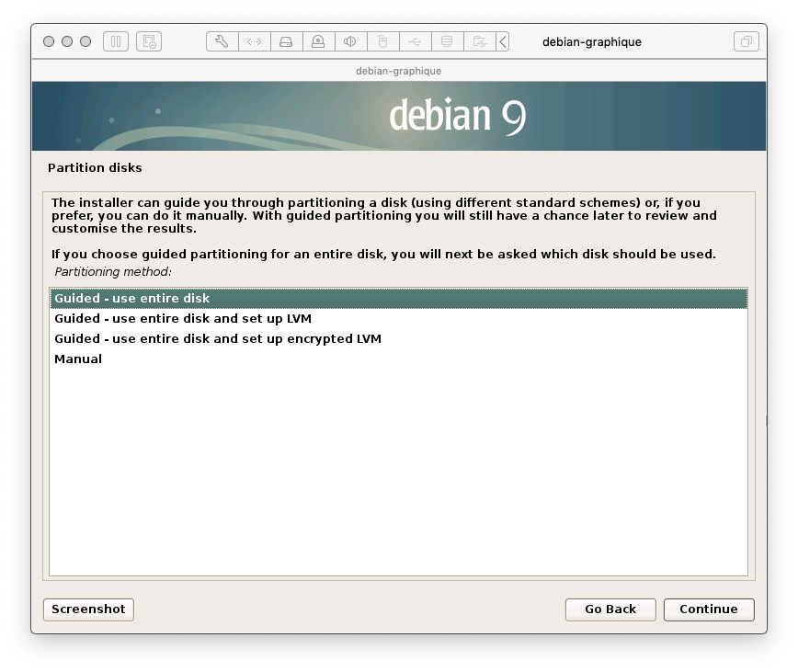
Task: Click the Partition disks heading
Action: (x=95, y=168)
